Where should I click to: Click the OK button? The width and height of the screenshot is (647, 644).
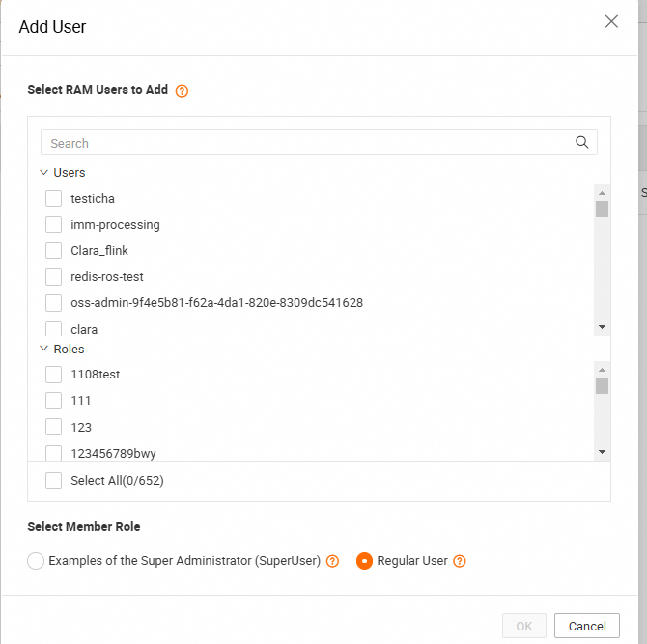524,626
